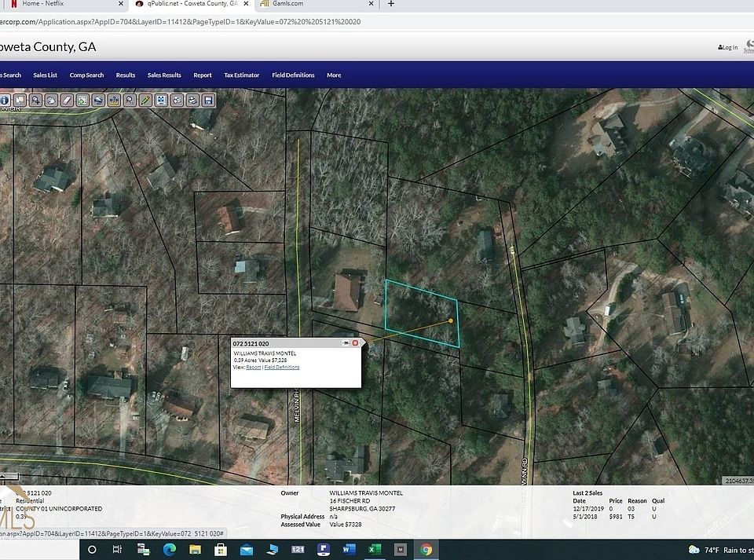The width and height of the screenshot is (754, 560).
Task: Open the Report link in popup
Action: 253,367
